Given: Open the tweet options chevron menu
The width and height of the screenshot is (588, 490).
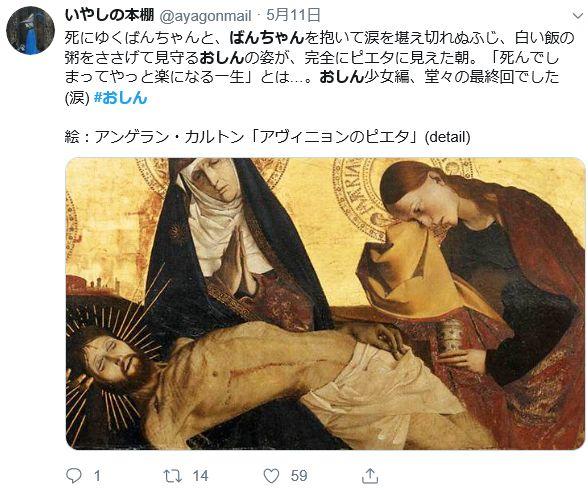Looking at the screenshot, I should [576, 16].
